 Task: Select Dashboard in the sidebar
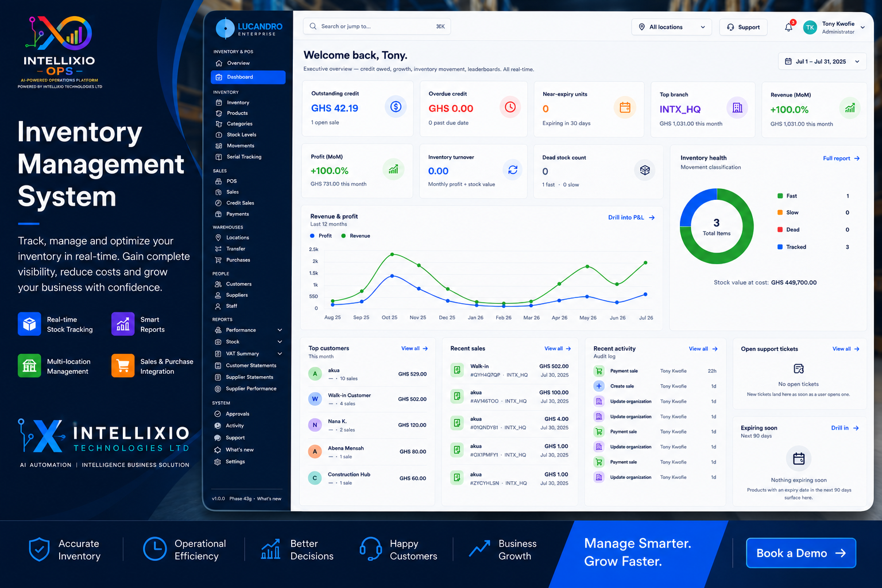pyautogui.click(x=248, y=77)
